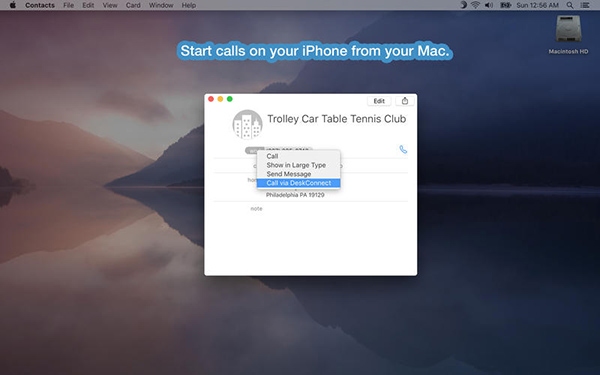Open the Card menu
Screen dimensions: 600x375
click(133, 5)
